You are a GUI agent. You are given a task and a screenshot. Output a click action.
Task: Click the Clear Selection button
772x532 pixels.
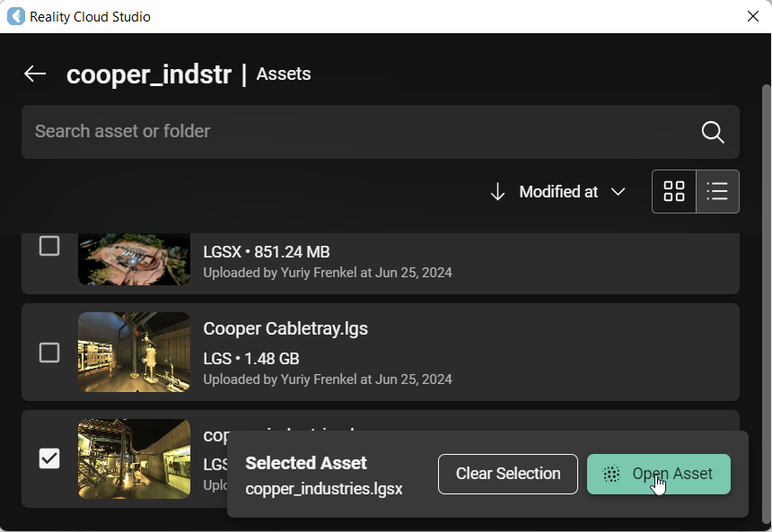[507, 474]
